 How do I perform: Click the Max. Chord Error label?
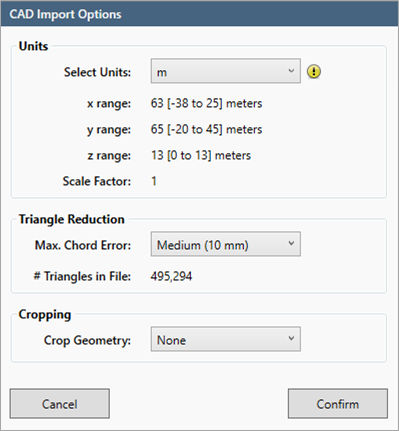click(x=83, y=245)
